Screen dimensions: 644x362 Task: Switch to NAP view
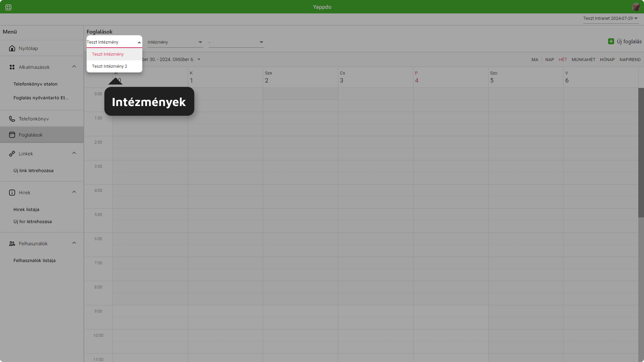click(550, 60)
